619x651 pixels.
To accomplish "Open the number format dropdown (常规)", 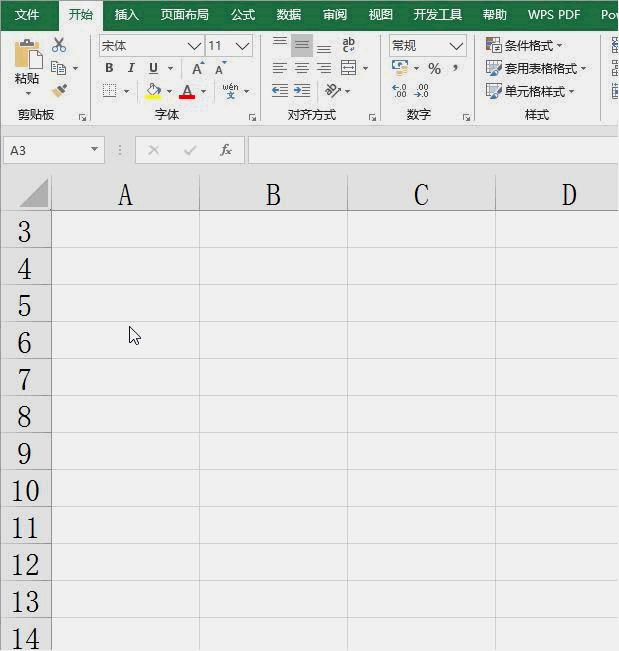I will tap(456, 47).
